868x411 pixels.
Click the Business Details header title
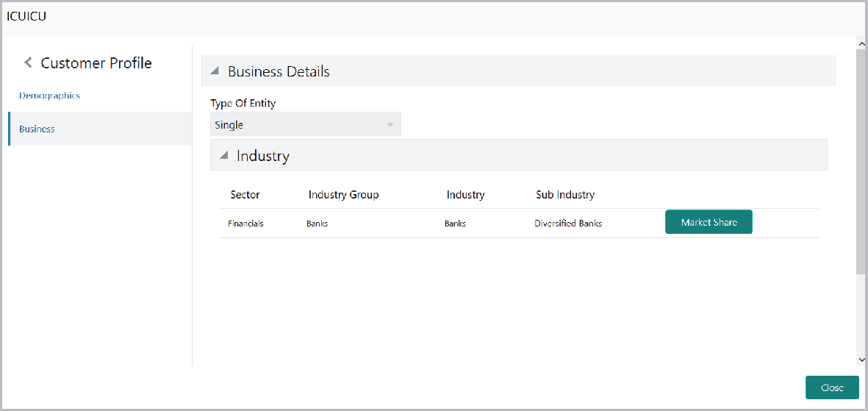(x=279, y=72)
